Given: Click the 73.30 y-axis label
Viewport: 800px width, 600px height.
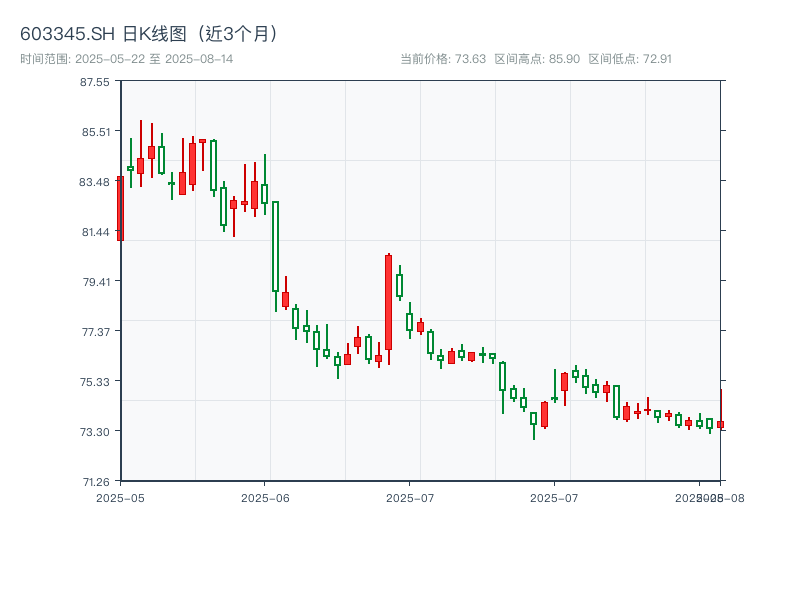Looking at the screenshot, I should coord(95,432).
